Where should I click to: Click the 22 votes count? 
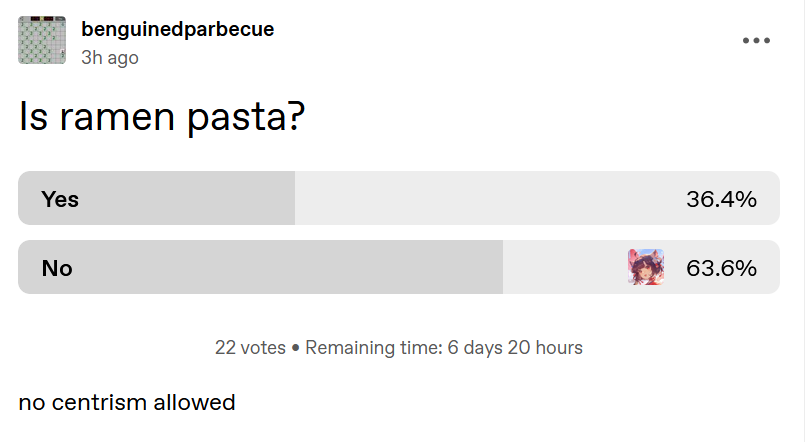pyautogui.click(x=250, y=348)
